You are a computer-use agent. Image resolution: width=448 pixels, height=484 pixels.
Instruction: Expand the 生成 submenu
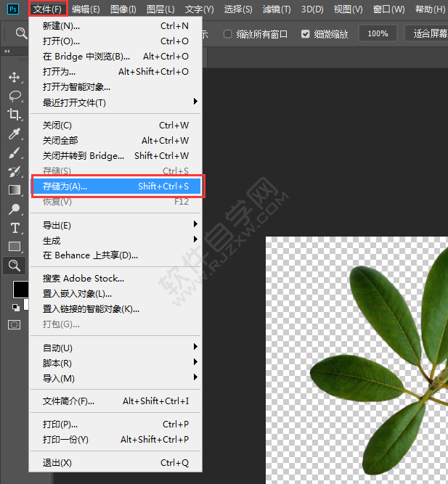pyautogui.click(x=115, y=240)
